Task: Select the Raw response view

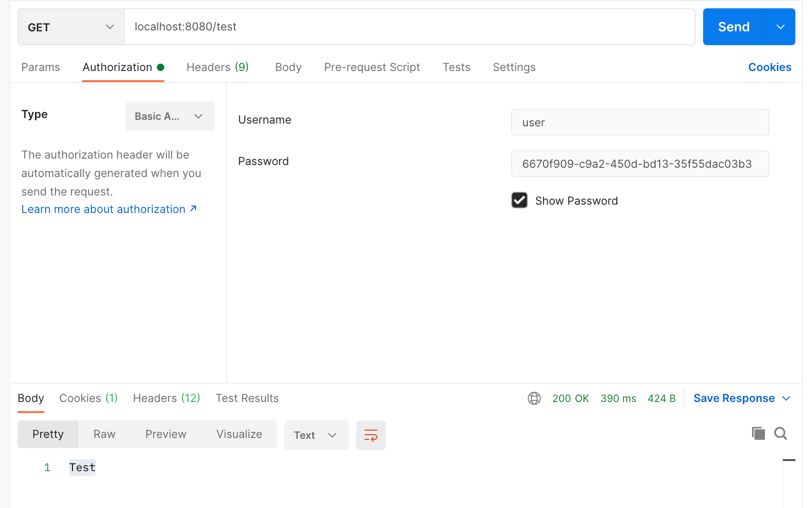Action: [104, 434]
